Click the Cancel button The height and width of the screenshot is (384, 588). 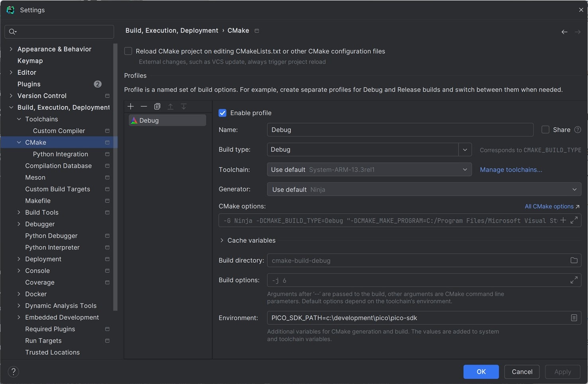pyautogui.click(x=522, y=372)
